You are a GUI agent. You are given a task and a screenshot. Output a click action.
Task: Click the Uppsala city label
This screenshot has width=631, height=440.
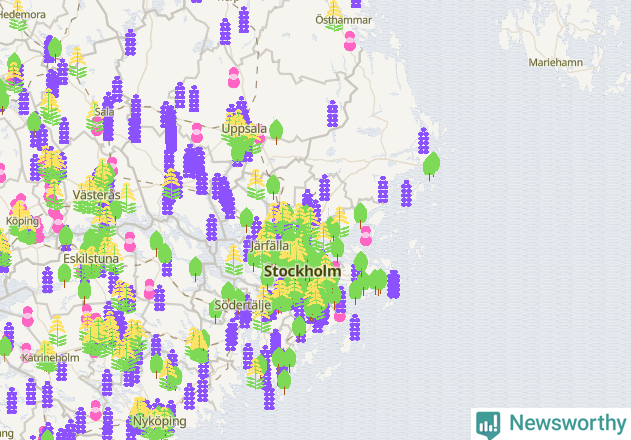pyautogui.click(x=244, y=129)
